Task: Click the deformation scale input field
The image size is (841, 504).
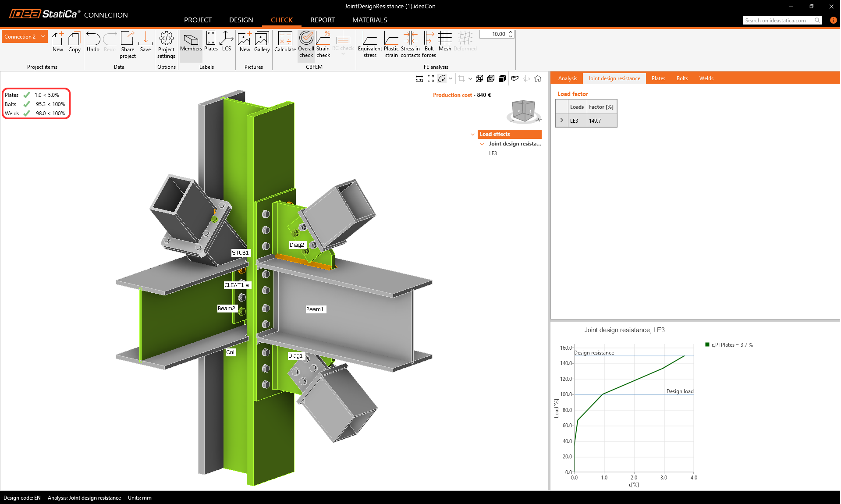Action: coord(494,34)
